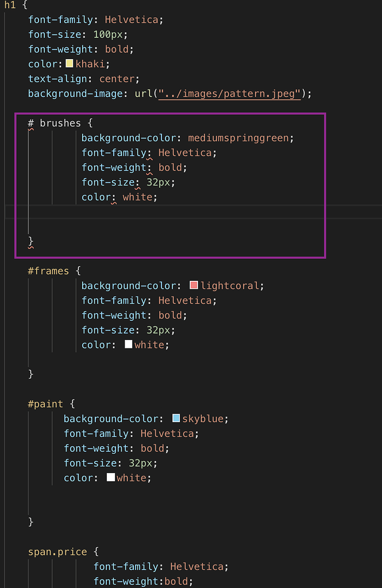Place cursor on the # brushes selector
The width and height of the screenshot is (382, 588).
click(55, 123)
